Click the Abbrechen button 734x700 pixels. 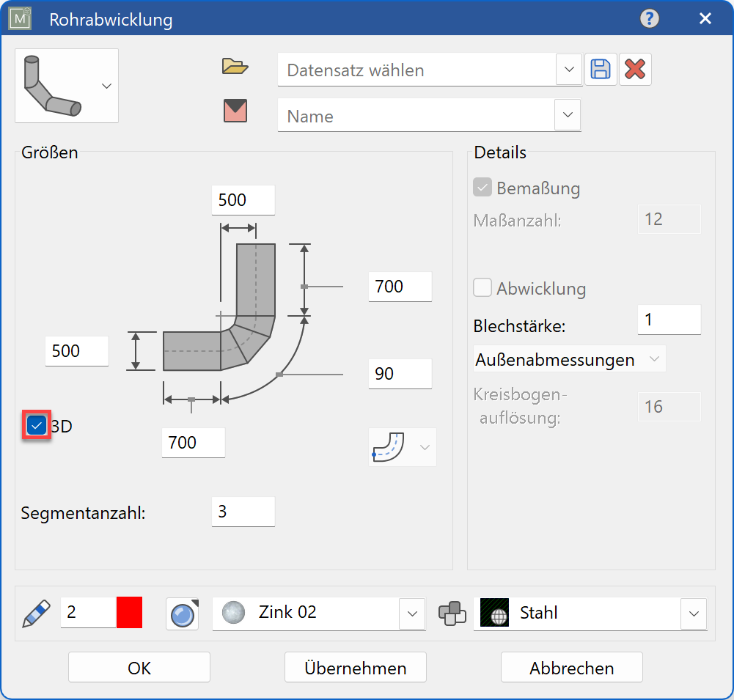[x=571, y=668]
